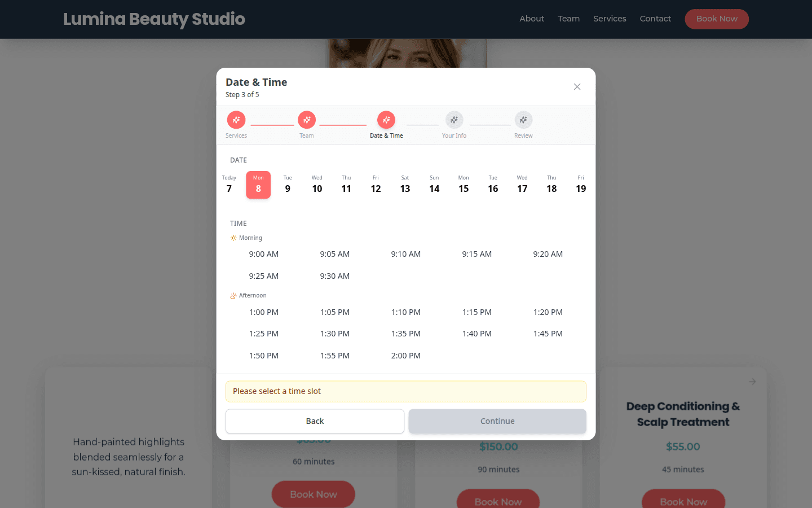Open the Contact nav link

pos(655,19)
